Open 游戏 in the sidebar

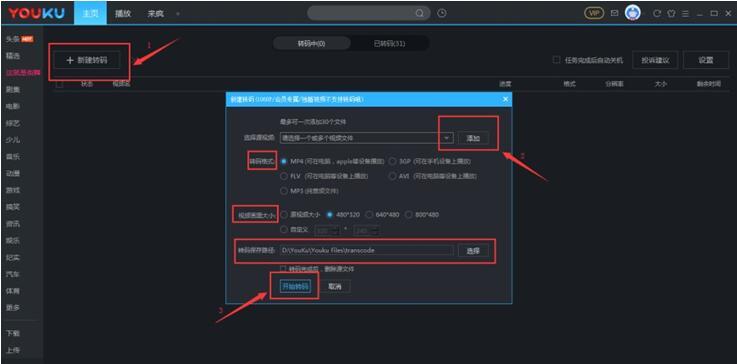click(x=13, y=190)
